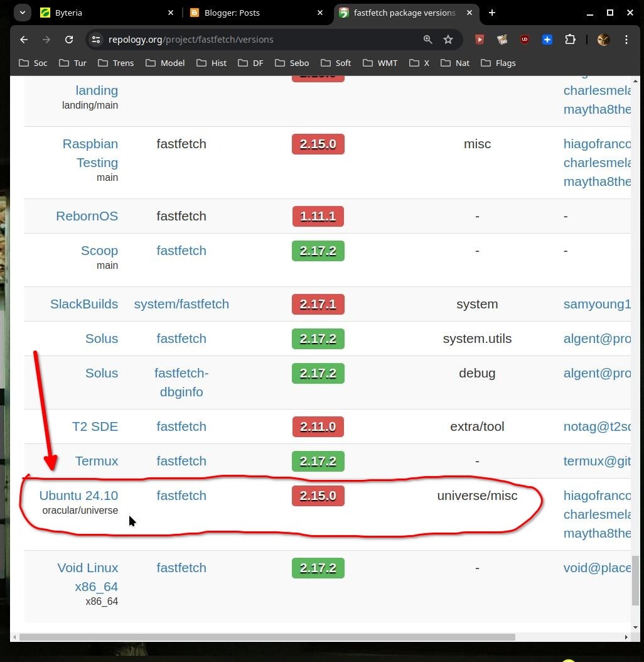Open the X bookmarks folder

pos(419,63)
